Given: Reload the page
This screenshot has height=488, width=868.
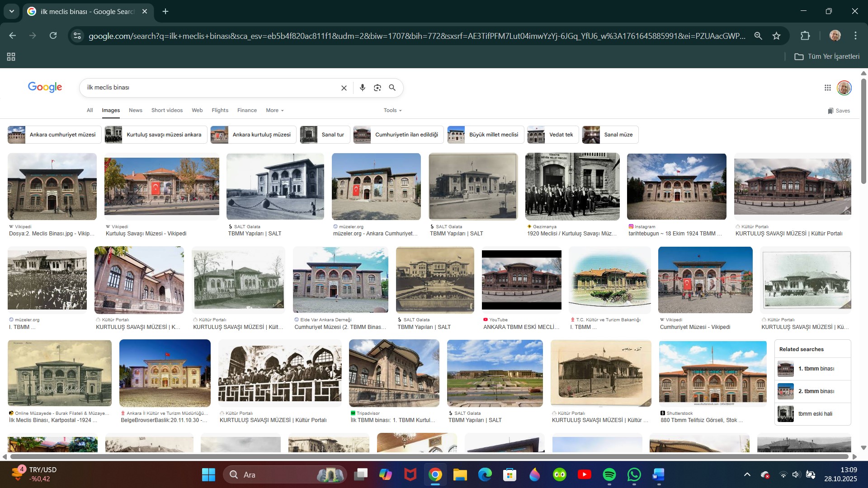Looking at the screenshot, I should click(x=53, y=36).
